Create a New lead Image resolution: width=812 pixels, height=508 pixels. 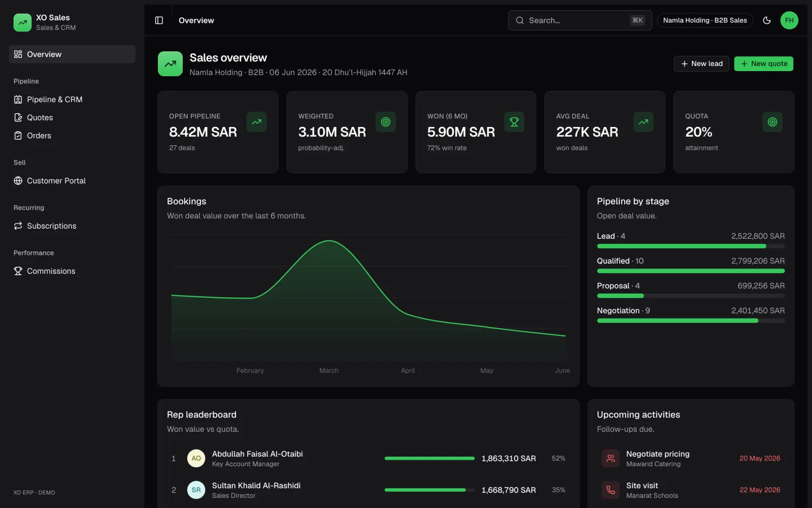tap(701, 63)
